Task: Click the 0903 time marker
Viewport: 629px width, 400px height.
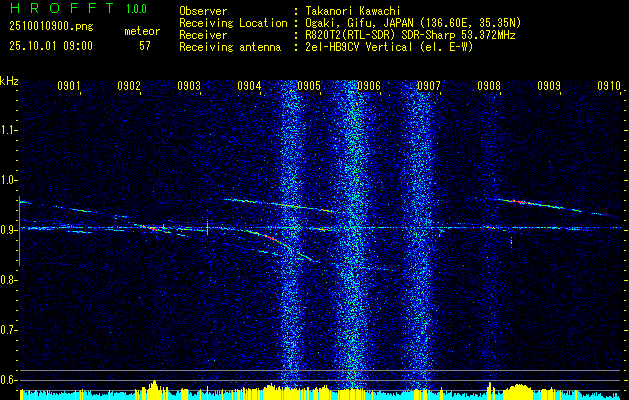Action: point(189,85)
